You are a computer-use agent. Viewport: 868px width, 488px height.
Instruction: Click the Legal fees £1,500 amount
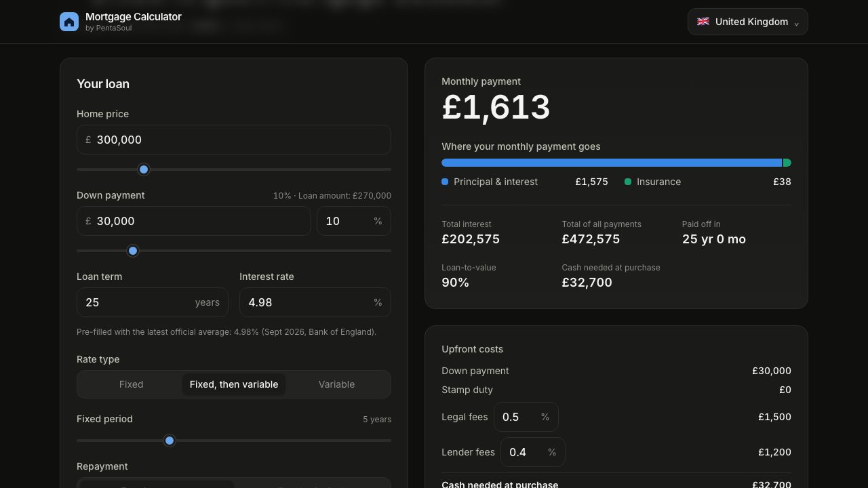click(x=774, y=417)
